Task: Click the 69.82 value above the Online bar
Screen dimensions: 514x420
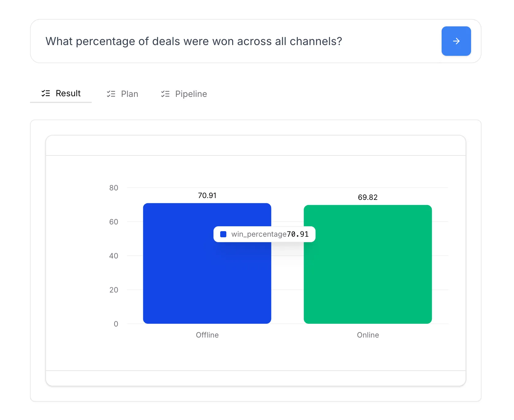Action: (368, 197)
